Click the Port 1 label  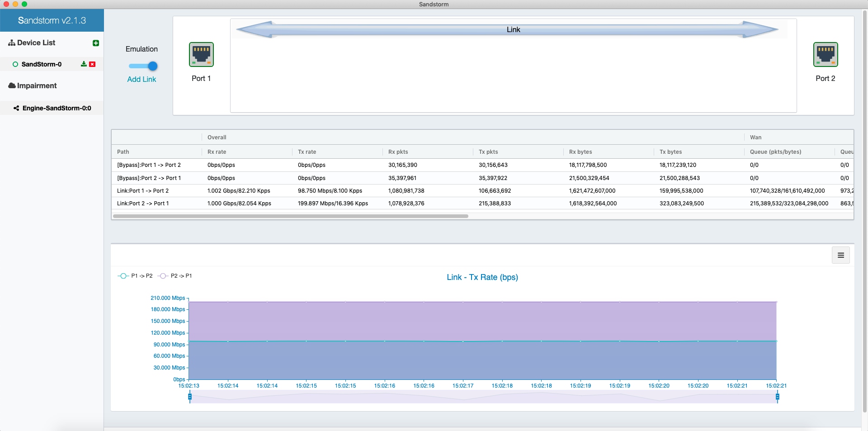tap(201, 78)
